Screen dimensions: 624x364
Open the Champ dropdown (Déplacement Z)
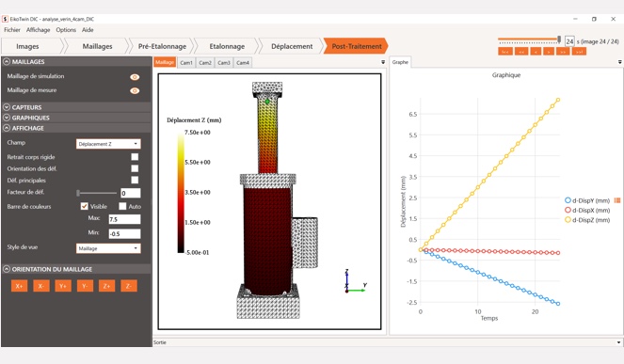[108, 144]
